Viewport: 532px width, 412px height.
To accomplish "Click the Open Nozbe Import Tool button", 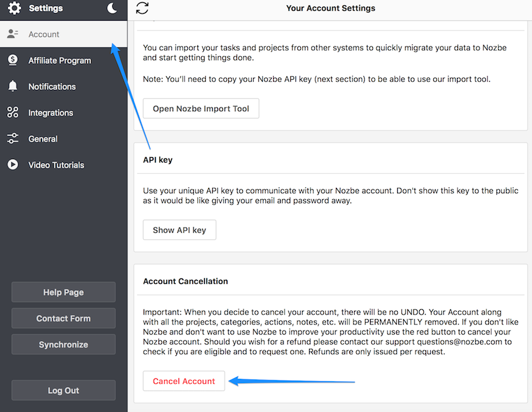I will pyautogui.click(x=201, y=109).
